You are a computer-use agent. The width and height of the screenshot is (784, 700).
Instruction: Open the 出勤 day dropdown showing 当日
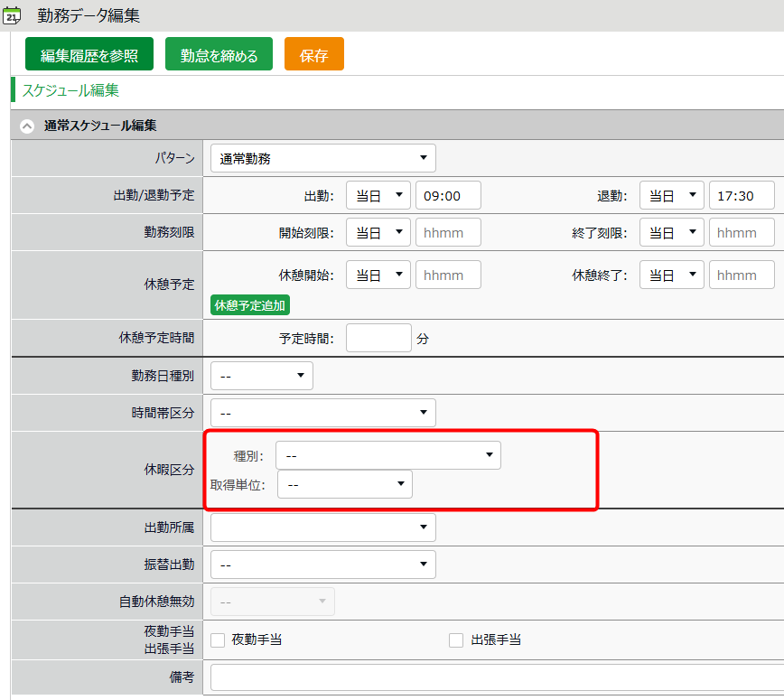coord(378,195)
